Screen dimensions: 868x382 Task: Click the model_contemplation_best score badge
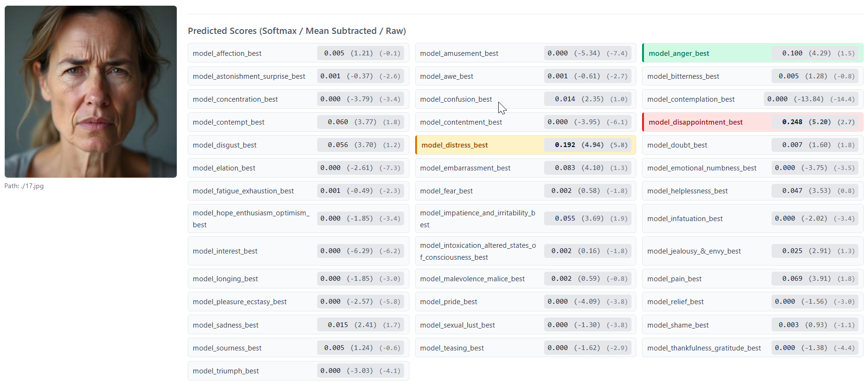[810, 99]
